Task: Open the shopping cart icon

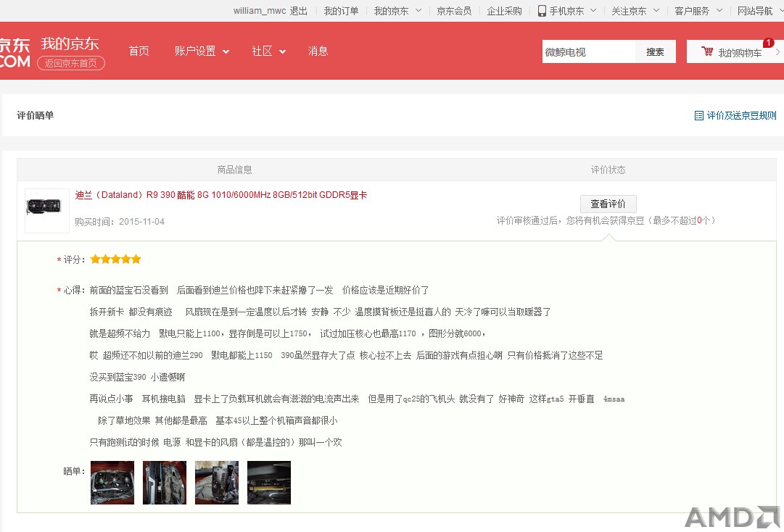Action: [707, 51]
